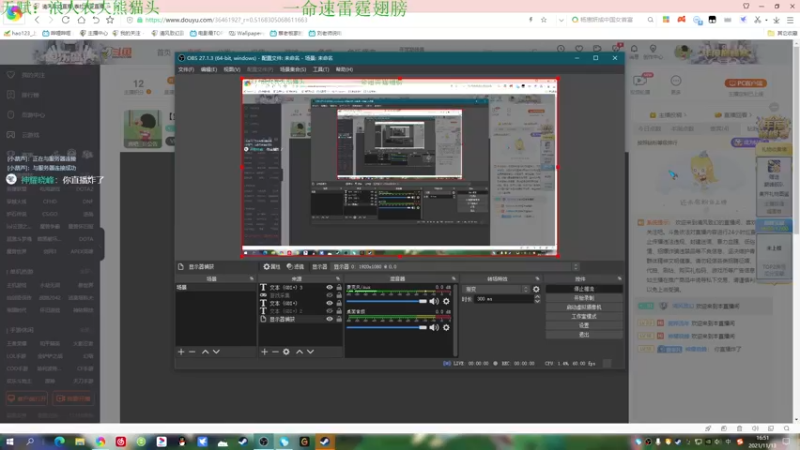Pop out the Controls dock panel
This screenshot has height=450, width=800.
tap(619, 279)
